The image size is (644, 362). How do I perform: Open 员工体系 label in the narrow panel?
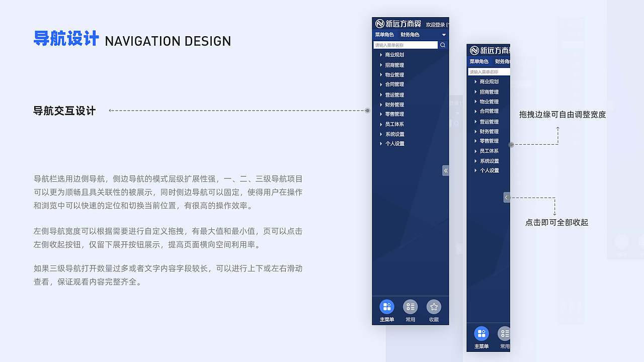pos(489,151)
